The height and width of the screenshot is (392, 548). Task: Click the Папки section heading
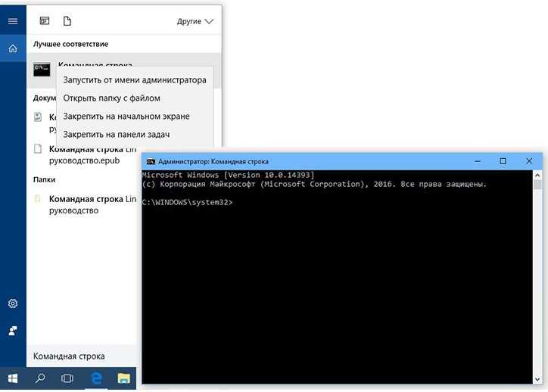(44, 179)
